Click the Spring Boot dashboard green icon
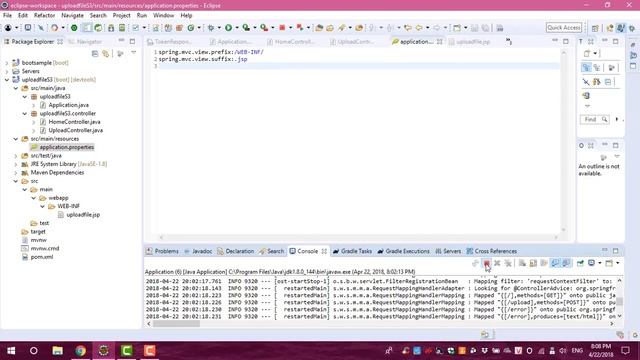The height and width of the screenshot is (360, 640). tap(74, 28)
